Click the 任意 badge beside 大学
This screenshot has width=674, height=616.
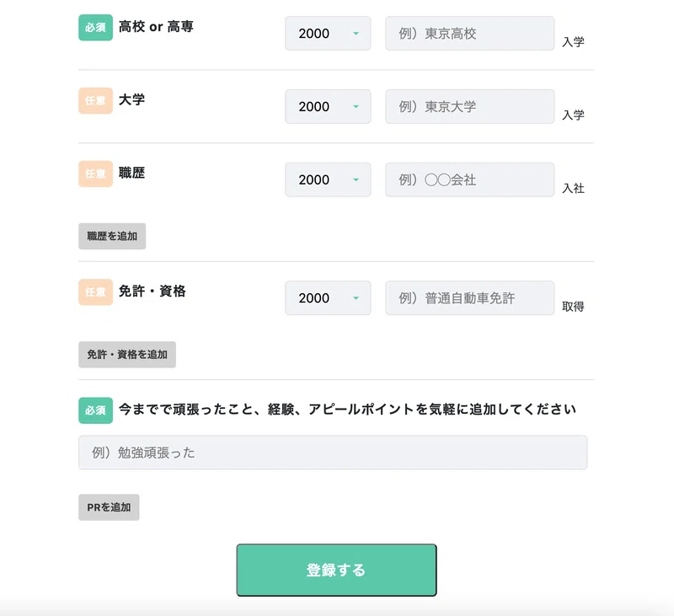[95, 100]
